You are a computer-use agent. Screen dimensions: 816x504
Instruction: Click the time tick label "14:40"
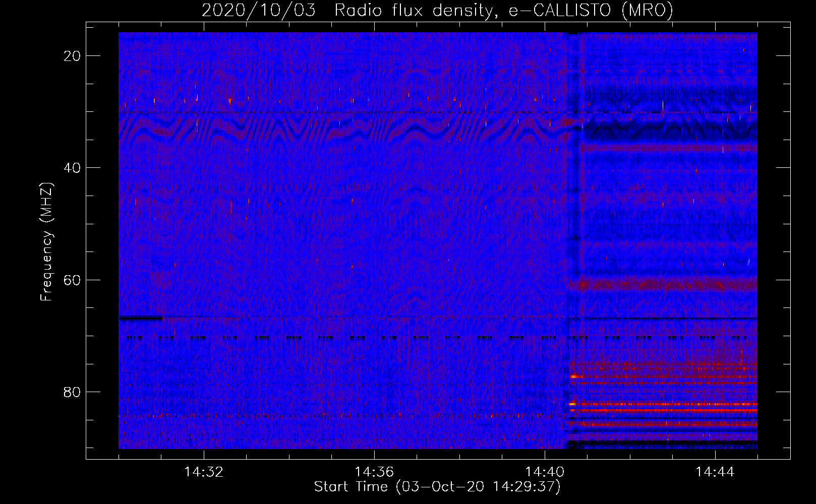[x=545, y=472]
